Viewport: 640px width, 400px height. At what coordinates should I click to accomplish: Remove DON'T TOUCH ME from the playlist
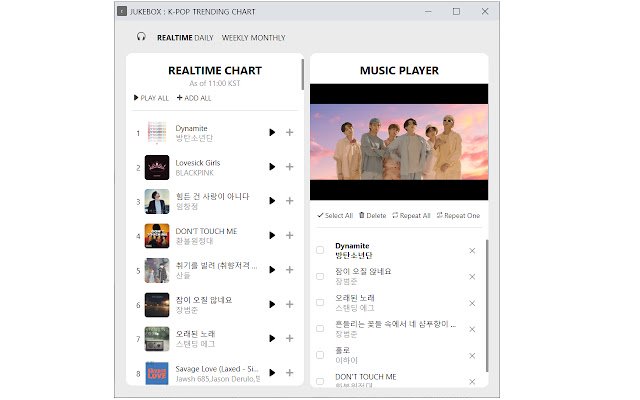point(472,382)
